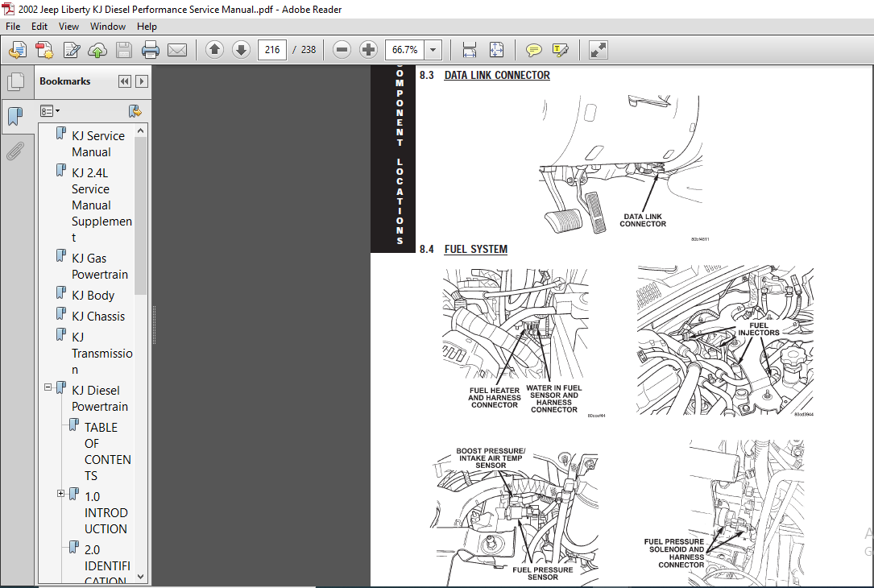Open the Window menu

pos(108,27)
